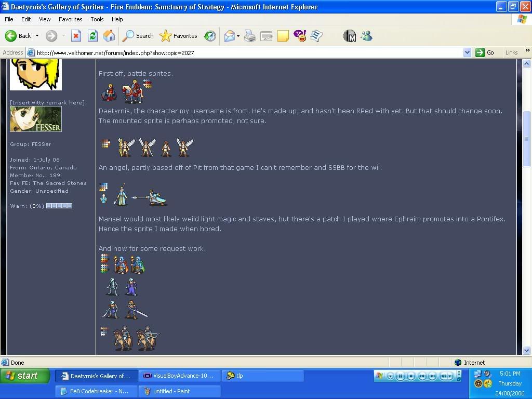Click the silver disc tray icon
The image size is (532, 399).
coord(487,374)
